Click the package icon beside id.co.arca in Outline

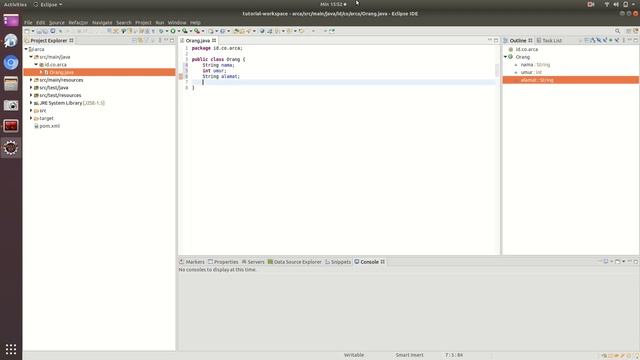[511, 49]
